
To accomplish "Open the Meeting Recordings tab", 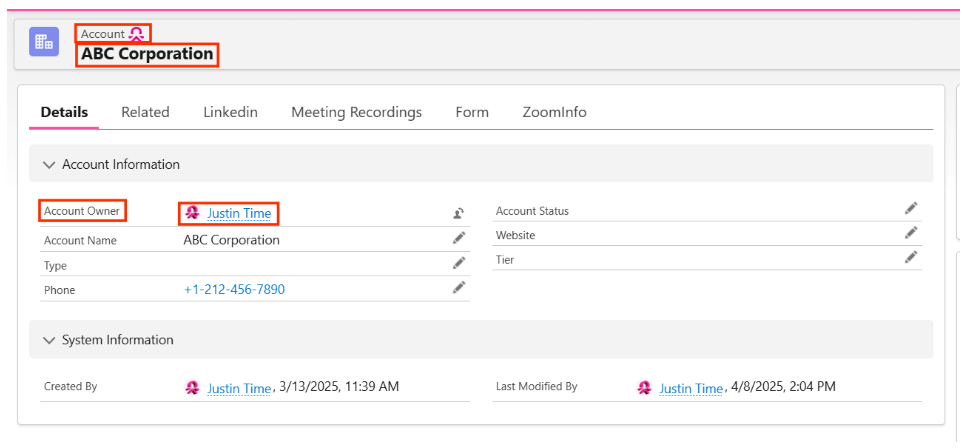I will pos(356,112).
